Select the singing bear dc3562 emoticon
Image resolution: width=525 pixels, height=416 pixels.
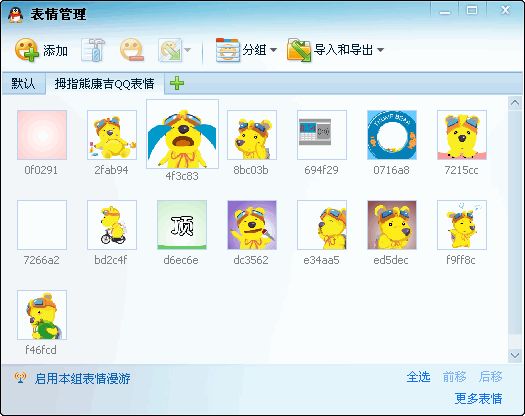click(252, 225)
